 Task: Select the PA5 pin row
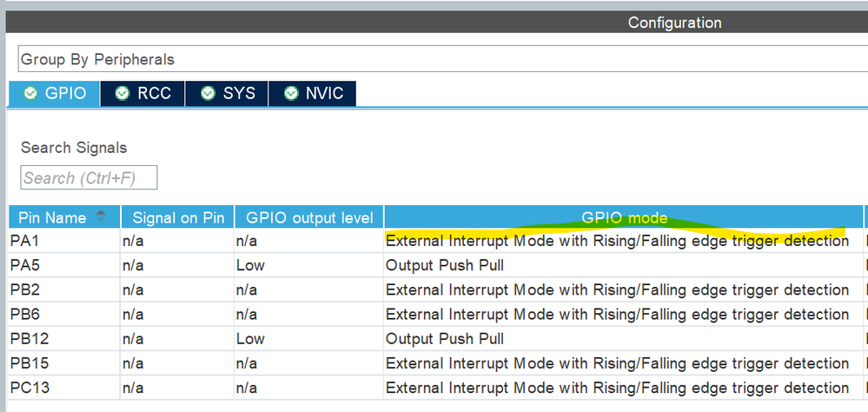pos(437,265)
